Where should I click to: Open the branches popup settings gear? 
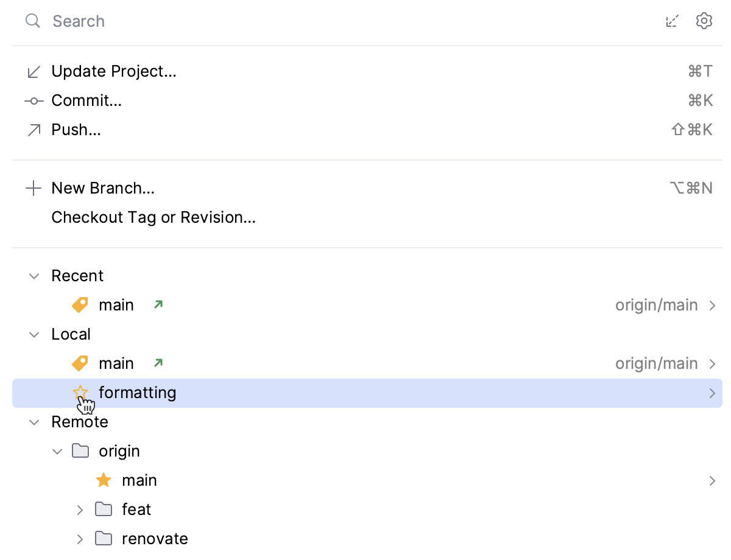704,21
